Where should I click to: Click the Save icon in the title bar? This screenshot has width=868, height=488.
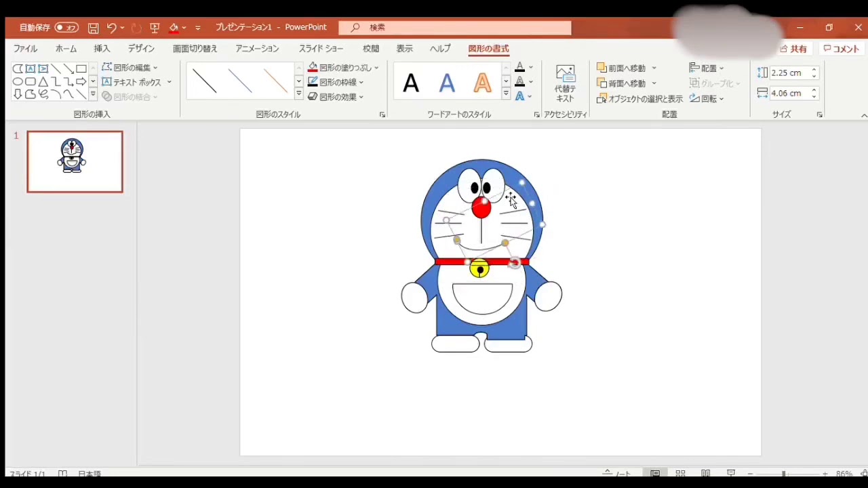(x=94, y=28)
